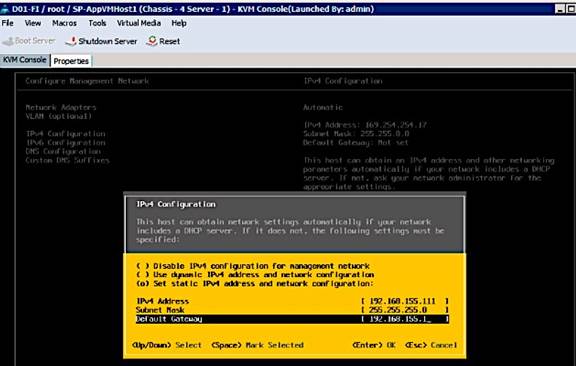576x366 pixels.
Task: Click the Subnet Mask label in dialog
Action: pos(160,310)
